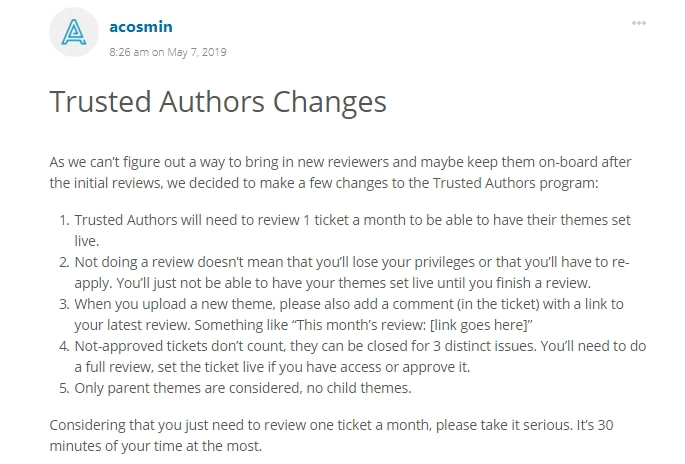Click the number 3 list marker
The image size is (685, 464).
pos(64,304)
